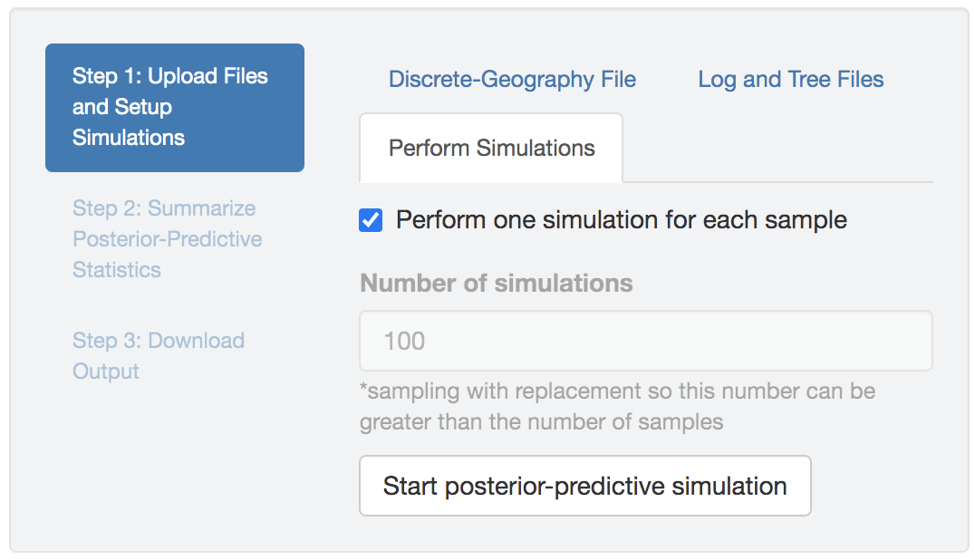Select the highlighted blue Step 1 pill
The image size is (975, 560).
pos(174,107)
